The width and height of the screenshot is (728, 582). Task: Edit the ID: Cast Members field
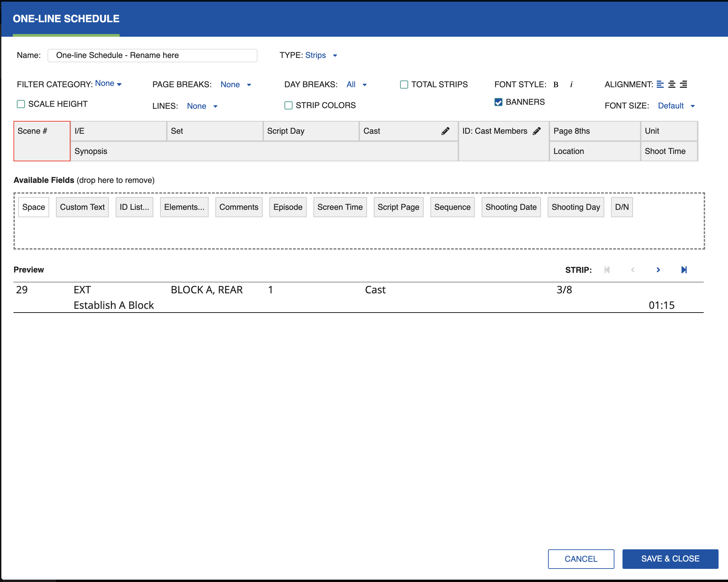(537, 131)
